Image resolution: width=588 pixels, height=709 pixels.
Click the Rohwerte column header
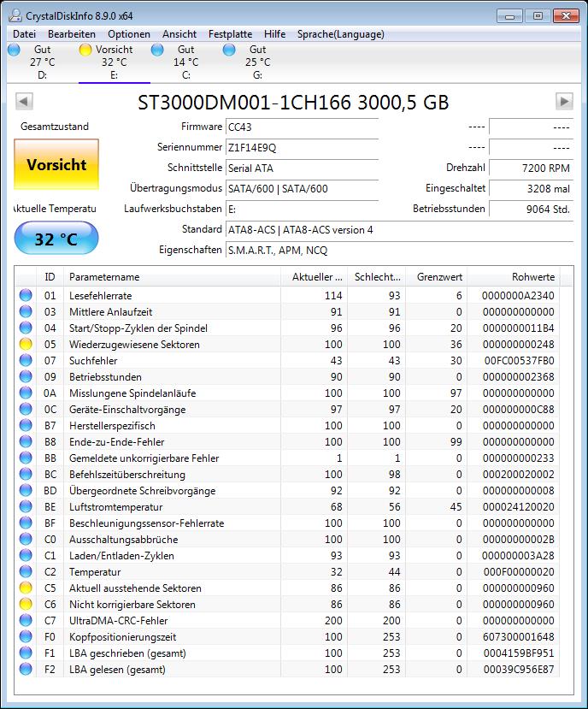[514, 277]
